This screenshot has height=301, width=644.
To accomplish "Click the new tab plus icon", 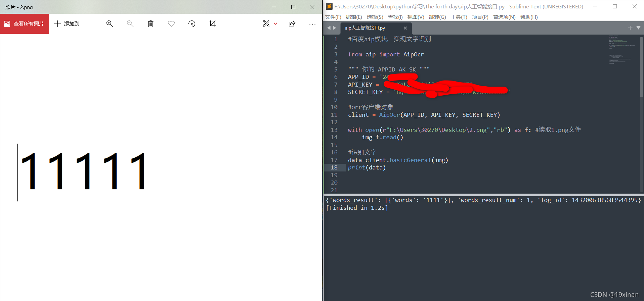I will click(x=630, y=28).
